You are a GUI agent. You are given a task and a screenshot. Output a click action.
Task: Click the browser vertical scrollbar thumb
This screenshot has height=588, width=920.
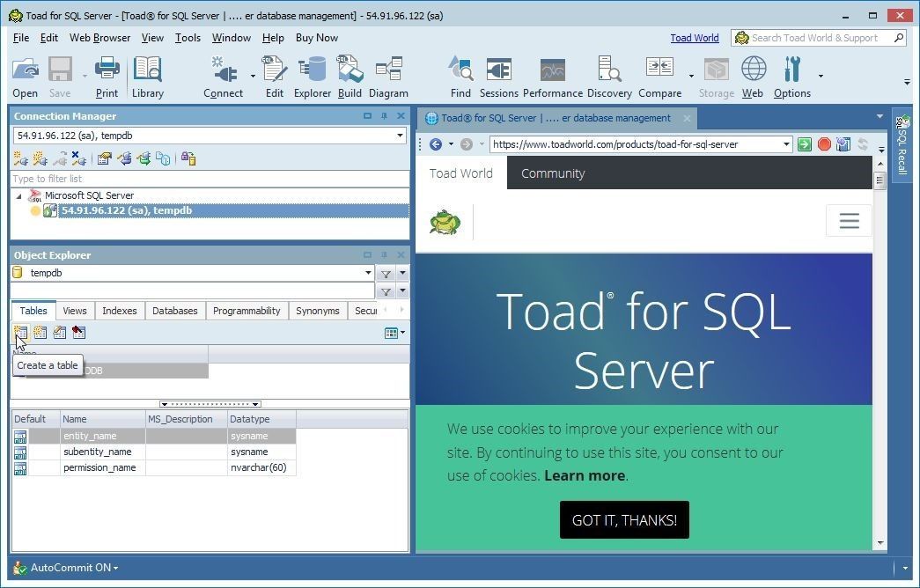880,180
